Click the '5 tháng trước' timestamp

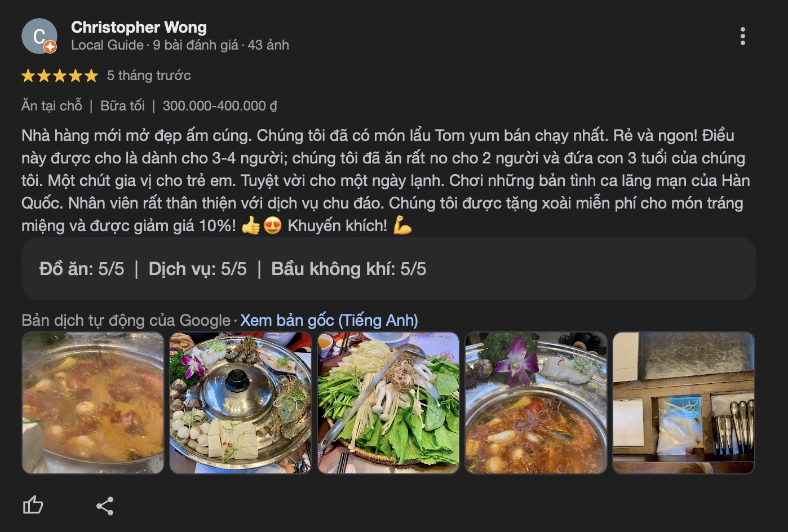pyautogui.click(x=149, y=76)
